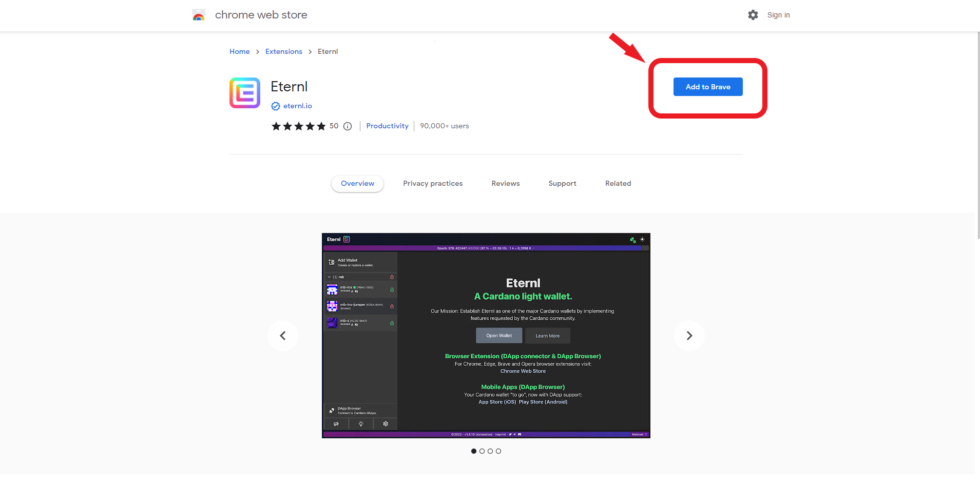Click the Eternl extension logo icon

(245, 93)
